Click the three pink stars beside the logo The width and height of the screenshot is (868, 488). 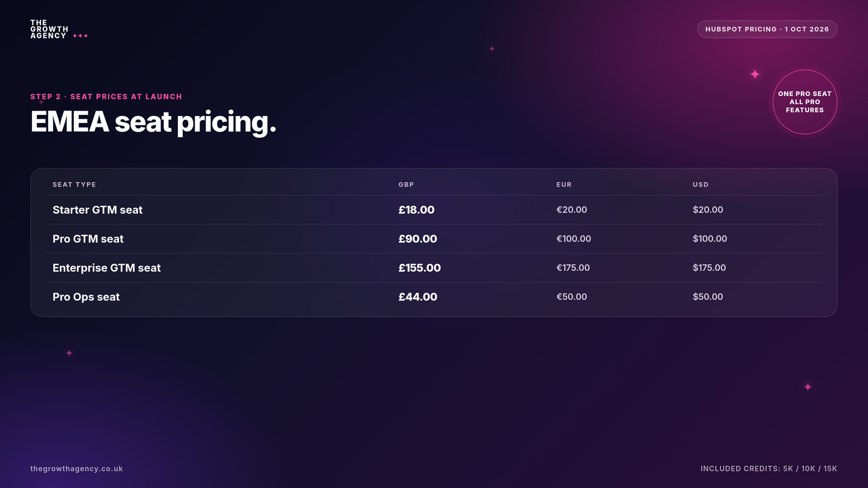tap(80, 36)
